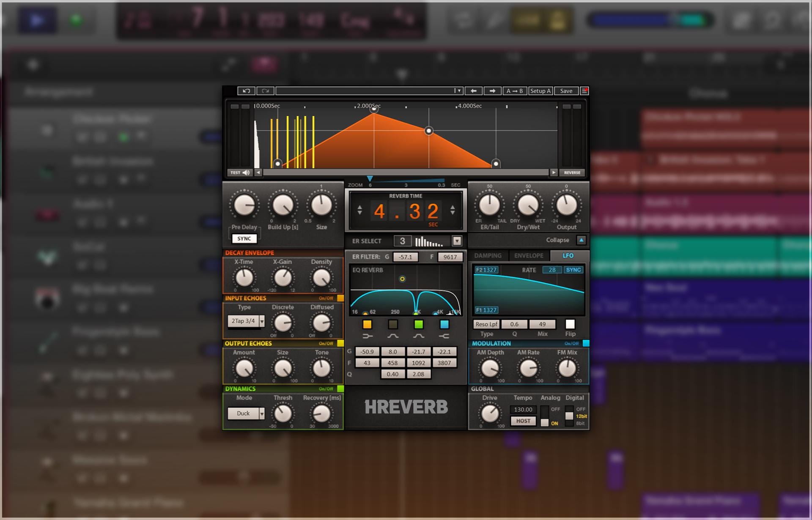
Task: Click the display scroll-left arrow
Action: point(258,172)
